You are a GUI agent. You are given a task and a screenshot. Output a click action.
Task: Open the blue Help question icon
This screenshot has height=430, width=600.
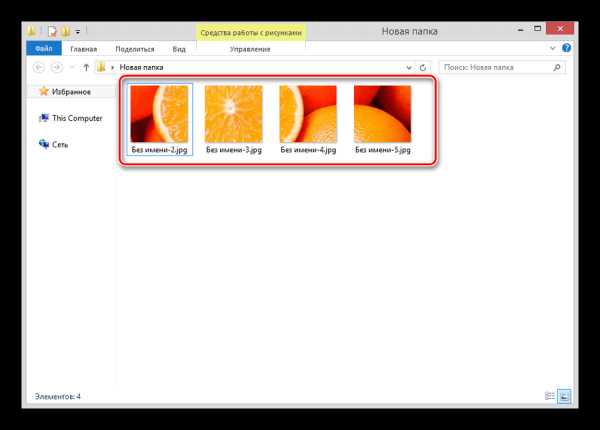pyautogui.click(x=566, y=48)
